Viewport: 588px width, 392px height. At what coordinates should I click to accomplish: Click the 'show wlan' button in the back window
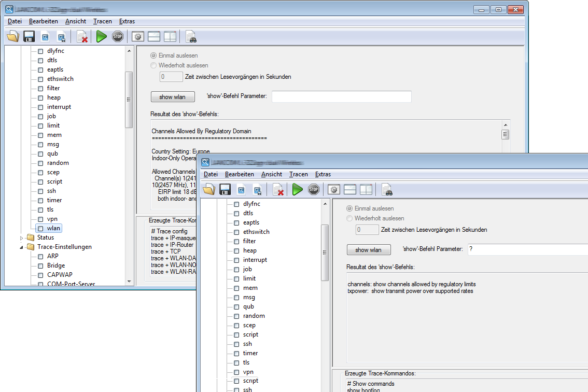[172, 97]
